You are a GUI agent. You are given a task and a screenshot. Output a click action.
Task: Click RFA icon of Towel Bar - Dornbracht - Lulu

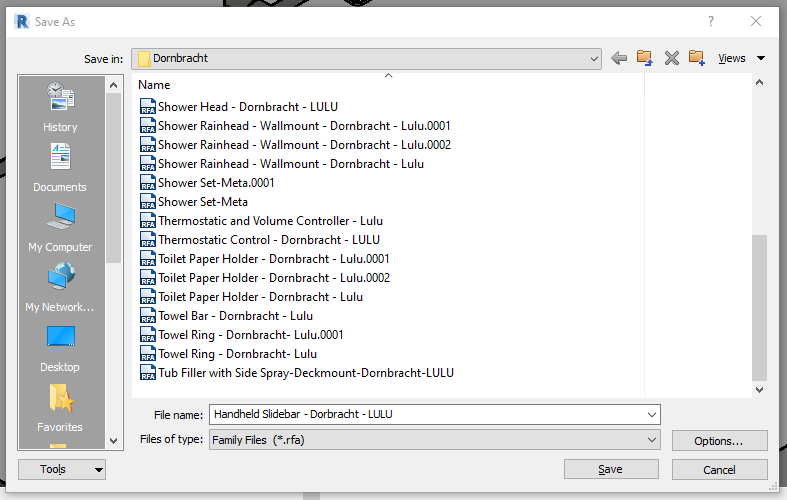click(x=148, y=316)
